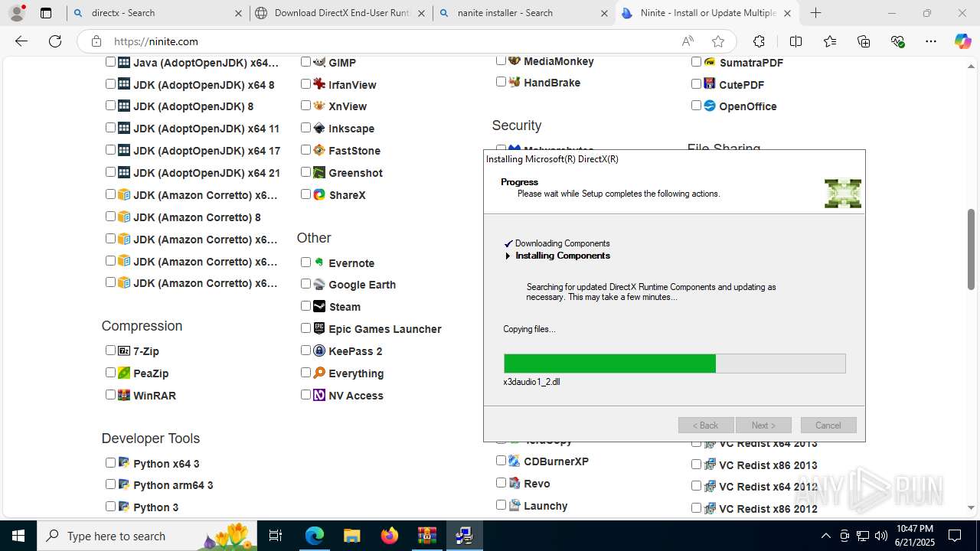
Task: Open Edge Extensions puzzle icon
Action: click(759, 41)
